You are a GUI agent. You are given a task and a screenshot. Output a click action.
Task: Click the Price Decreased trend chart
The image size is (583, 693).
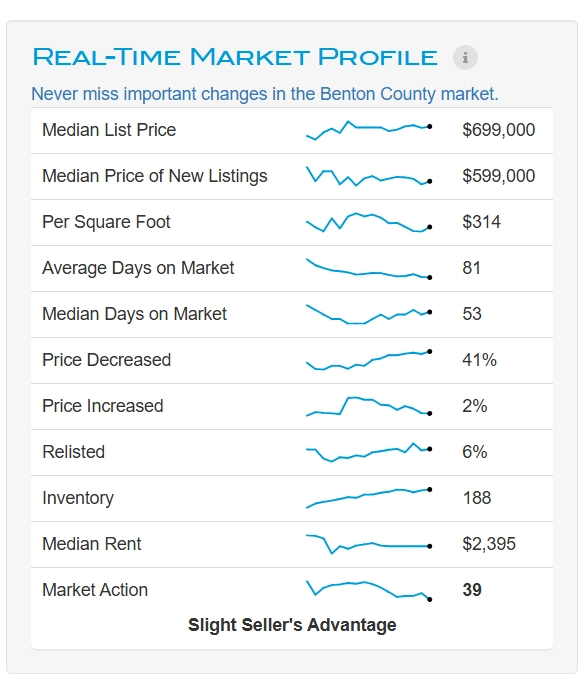pos(369,360)
